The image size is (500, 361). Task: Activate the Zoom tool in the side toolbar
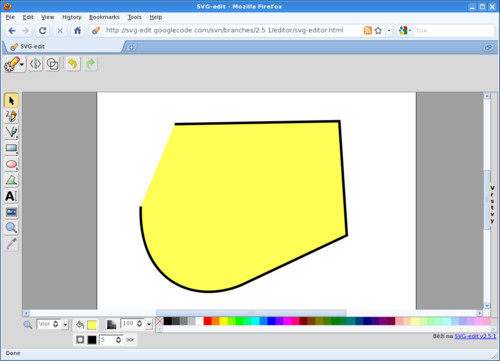click(x=11, y=228)
